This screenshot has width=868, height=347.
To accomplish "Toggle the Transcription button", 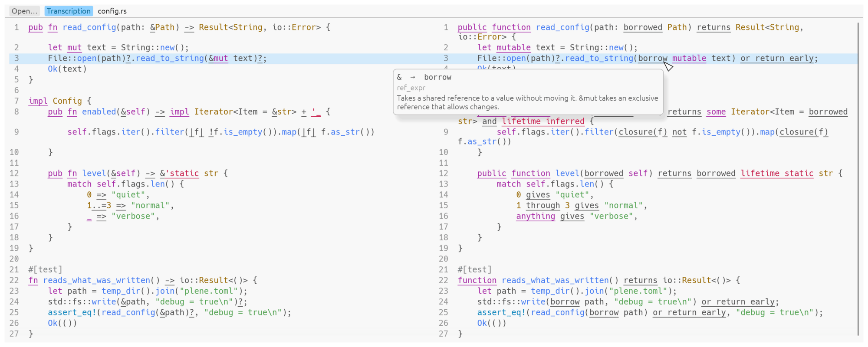I will point(69,11).
